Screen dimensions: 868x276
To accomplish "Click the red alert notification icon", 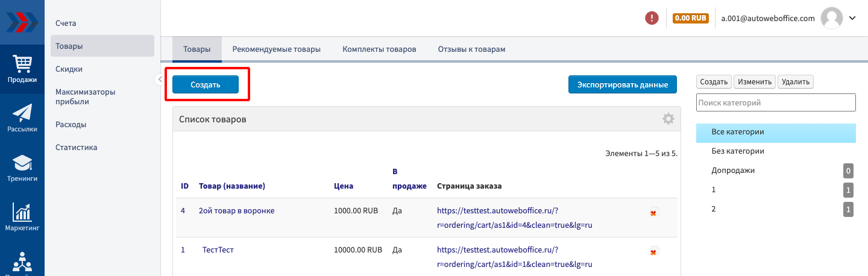I will 652,18.
